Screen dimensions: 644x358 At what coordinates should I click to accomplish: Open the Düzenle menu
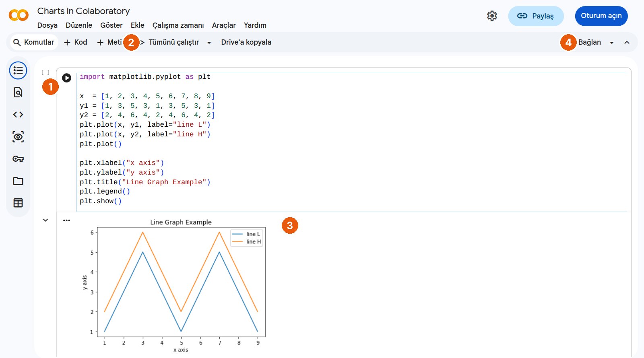[79, 25]
